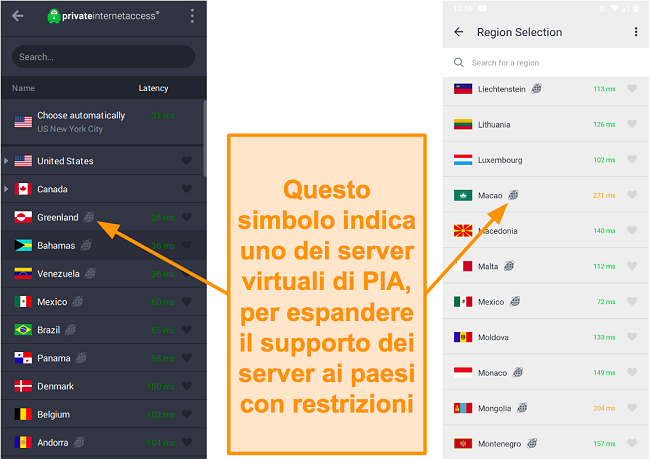Image resolution: width=650 pixels, height=459 pixels.
Task: Favorite Monaco in Region Selection
Action: [x=632, y=372]
